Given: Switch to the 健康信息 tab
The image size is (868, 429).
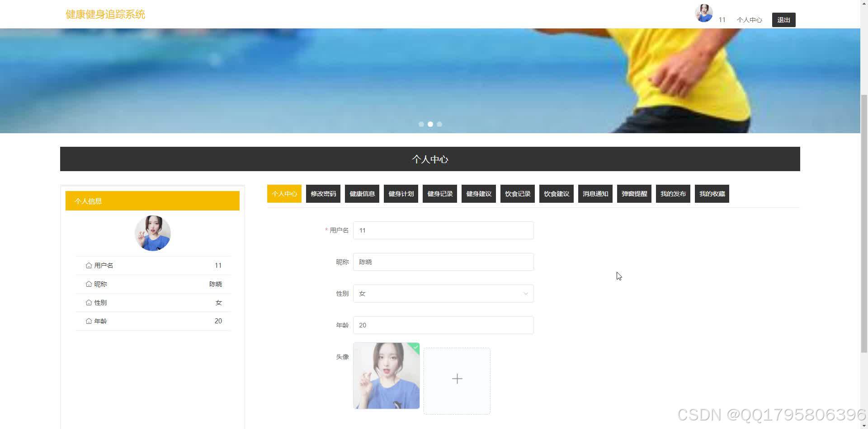Looking at the screenshot, I should click(362, 194).
